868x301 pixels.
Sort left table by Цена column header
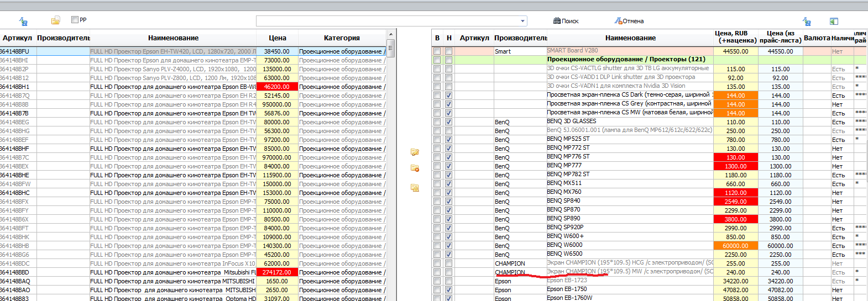click(278, 38)
